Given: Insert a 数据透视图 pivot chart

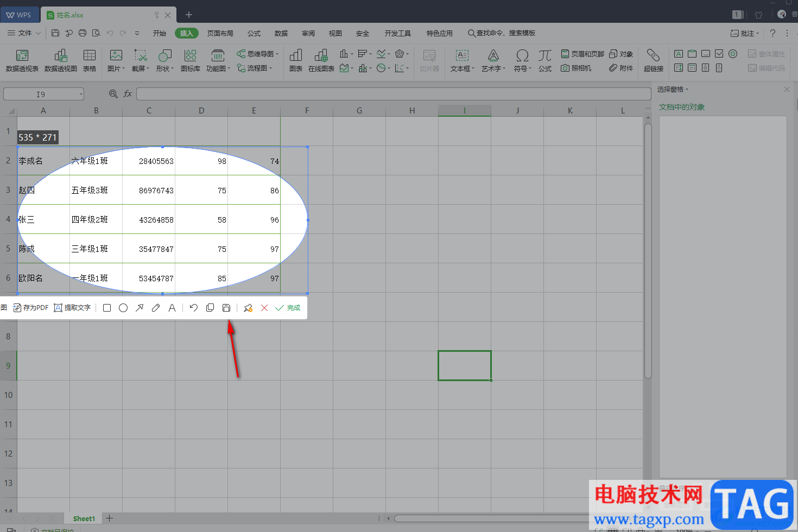Looking at the screenshot, I should point(61,61).
